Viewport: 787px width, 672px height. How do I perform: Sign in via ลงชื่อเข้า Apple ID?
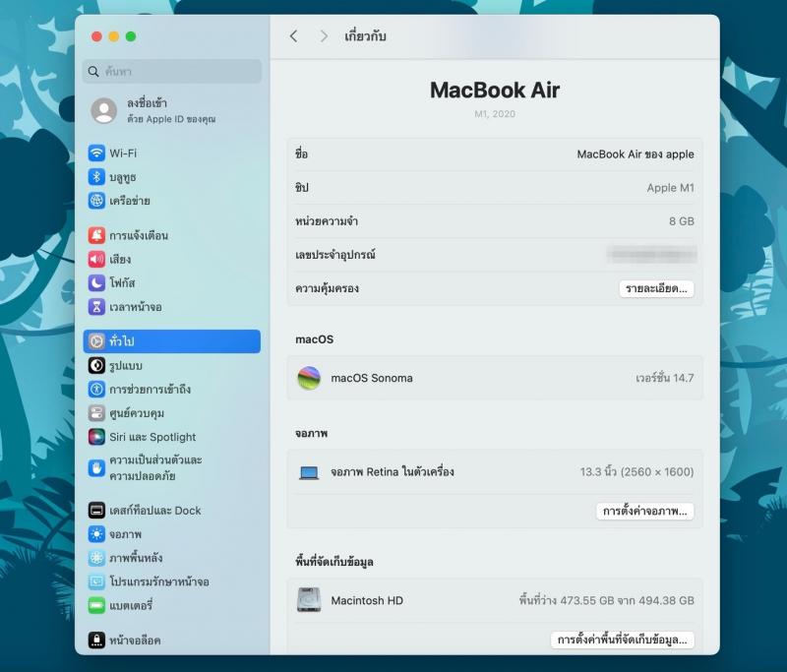(x=171, y=110)
